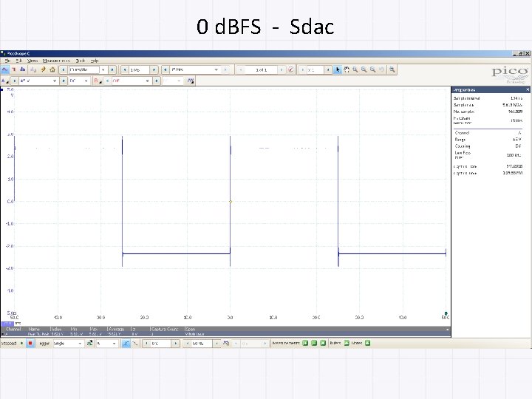The image size is (532, 399).
Task: Open the Tools menu
Action: tap(81, 61)
